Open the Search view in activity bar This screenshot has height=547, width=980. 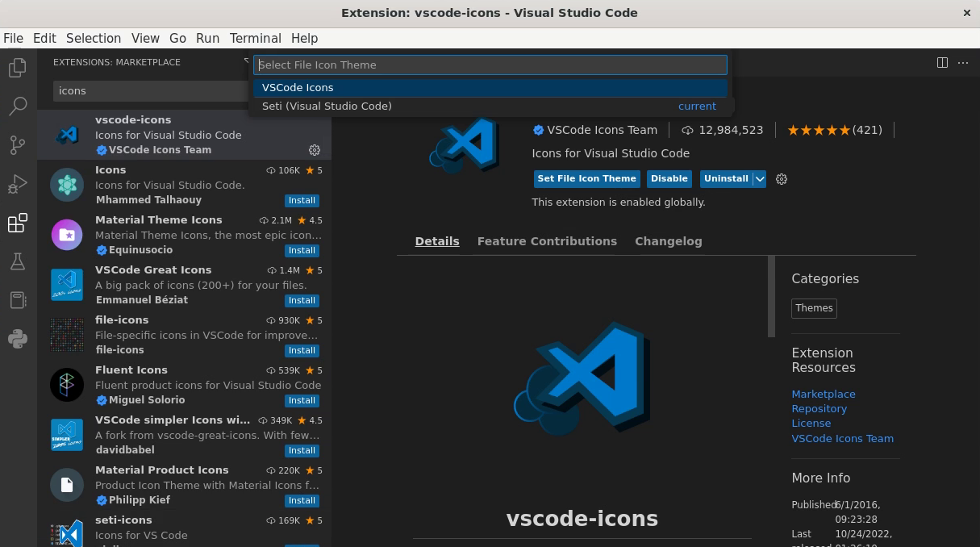coord(18,106)
